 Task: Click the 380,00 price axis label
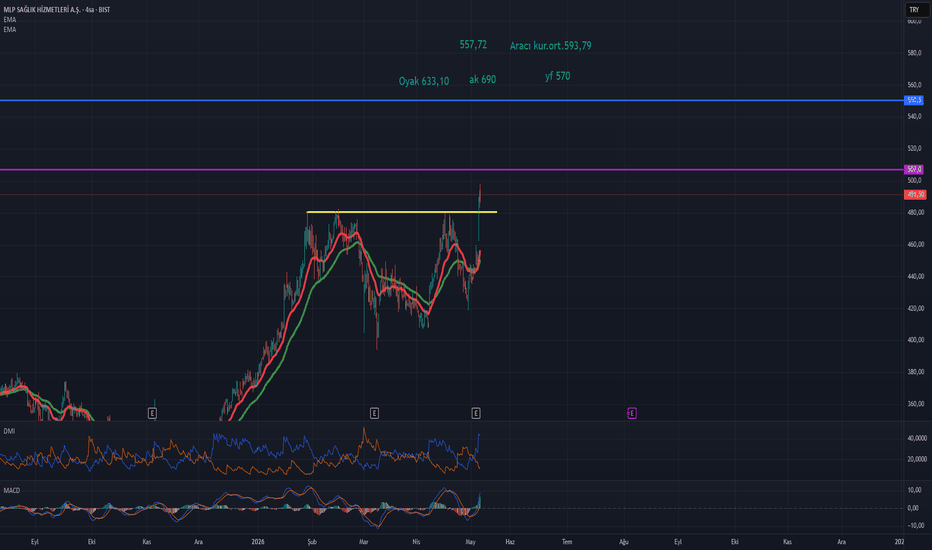[915, 372]
